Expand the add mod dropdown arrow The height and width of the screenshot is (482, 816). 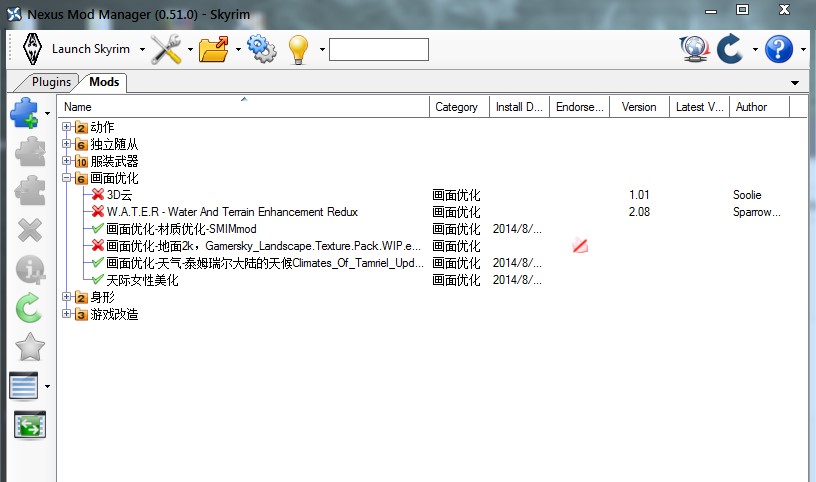click(47, 113)
